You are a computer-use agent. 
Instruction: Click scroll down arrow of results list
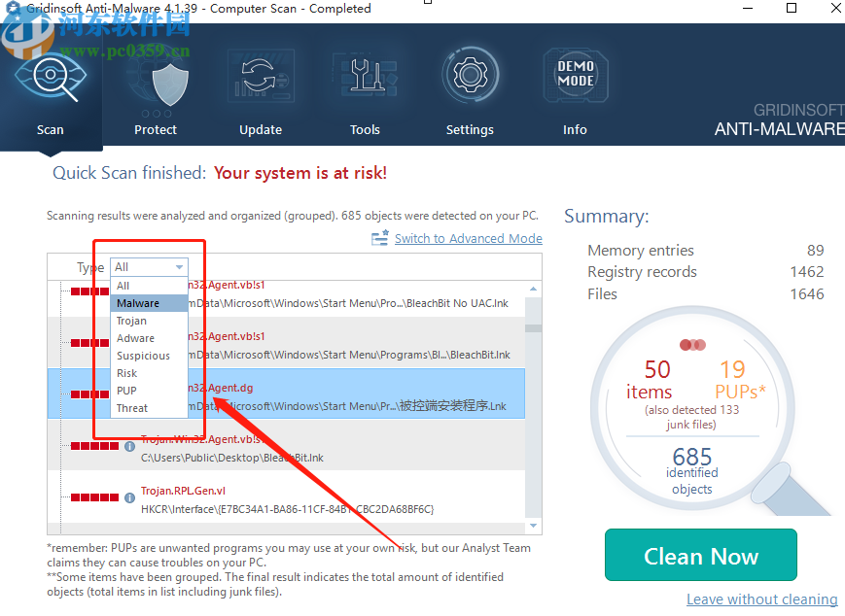533,526
